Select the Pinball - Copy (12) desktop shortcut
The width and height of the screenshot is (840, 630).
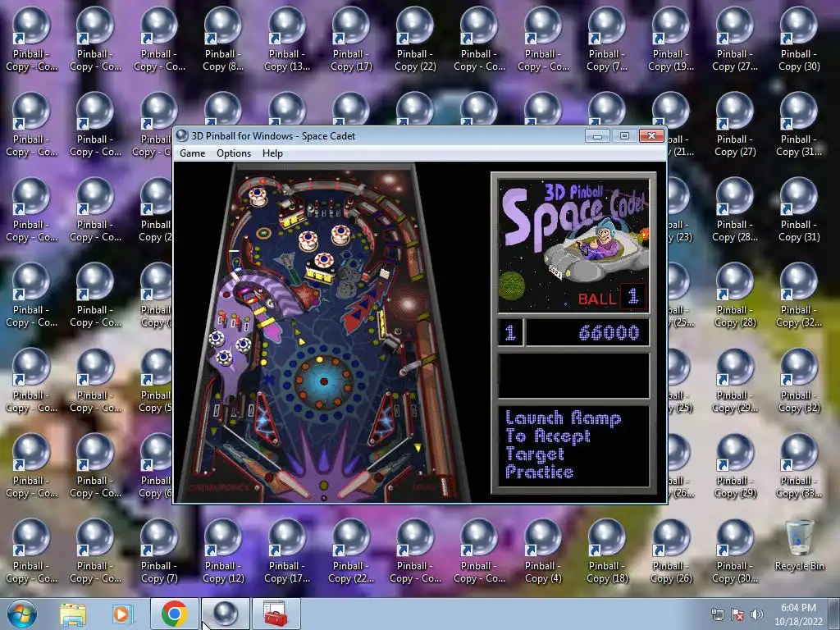(x=223, y=550)
